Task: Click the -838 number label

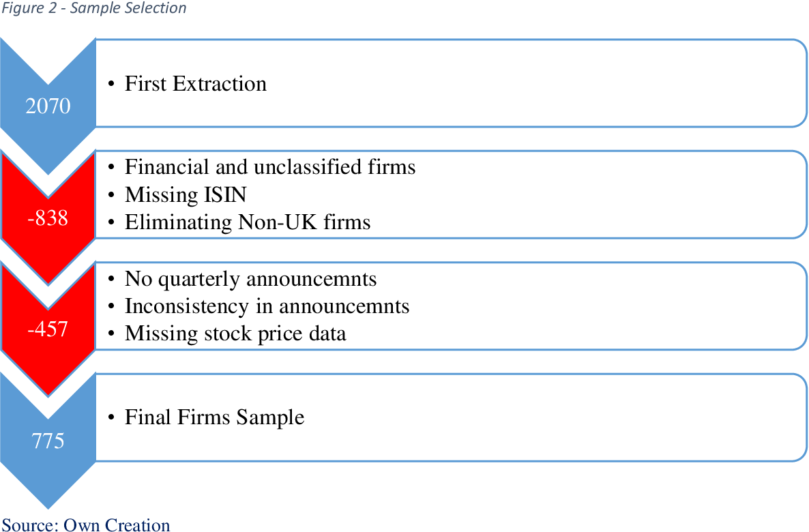Action: pos(48,218)
